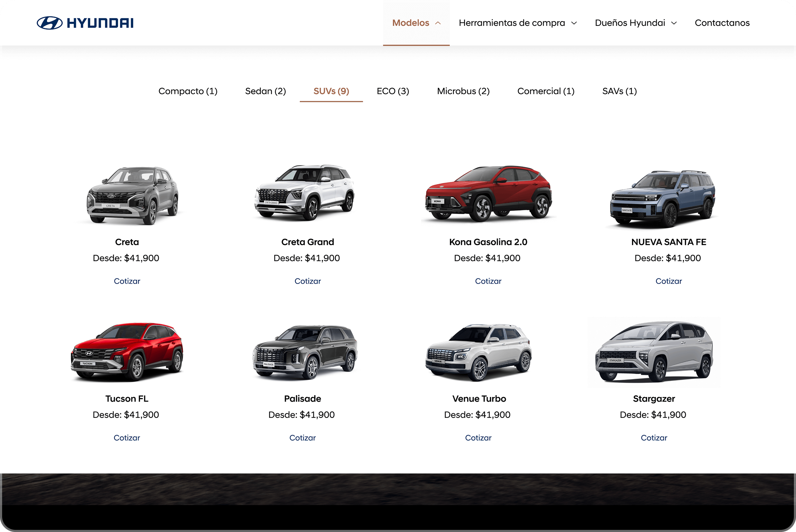Select the SAVs (1) category
The image size is (796, 532).
click(619, 91)
